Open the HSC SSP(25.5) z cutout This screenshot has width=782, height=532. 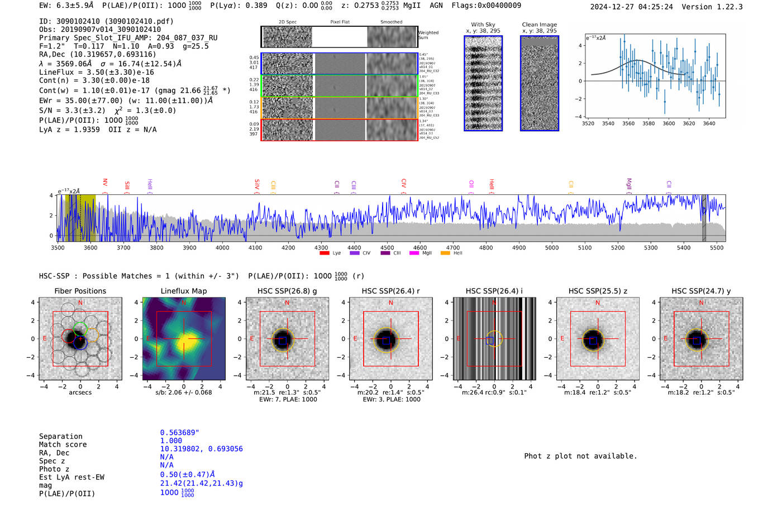pos(598,338)
